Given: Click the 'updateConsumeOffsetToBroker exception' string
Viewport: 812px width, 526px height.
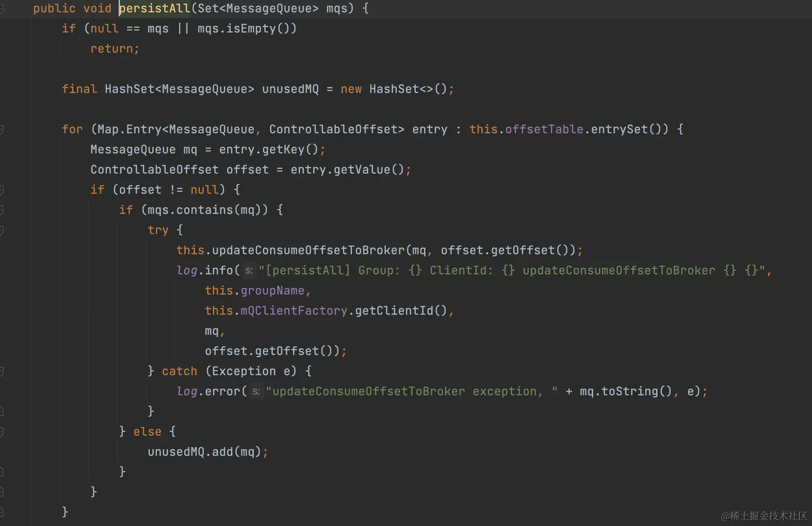Looking at the screenshot, I should point(411,391).
